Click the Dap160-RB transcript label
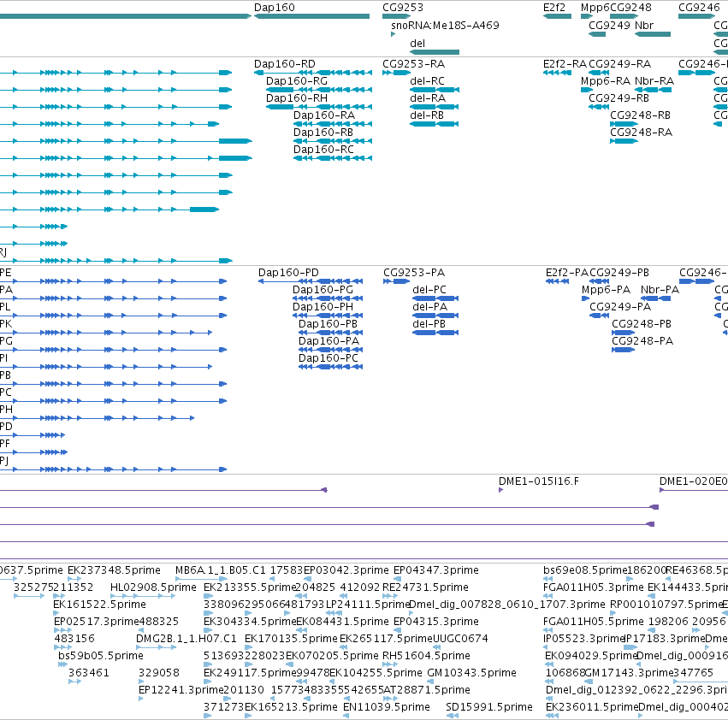Viewport: 728px width, 720px height. click(323, 133)
